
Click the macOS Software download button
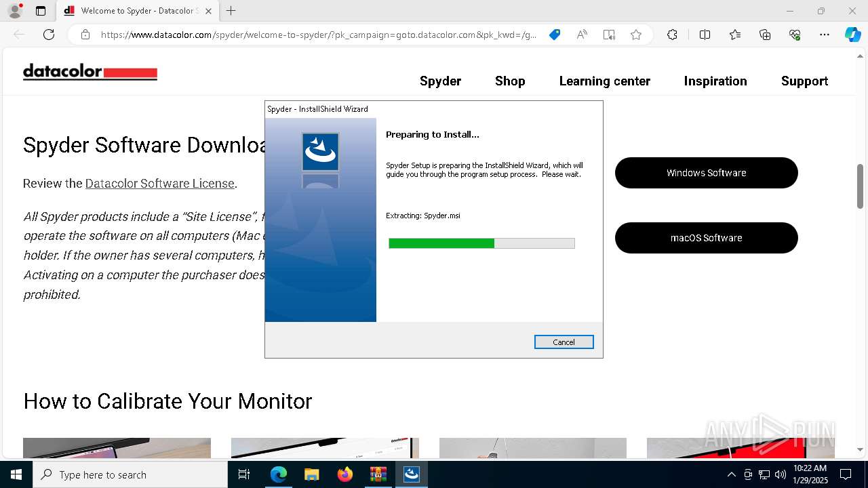707,238
